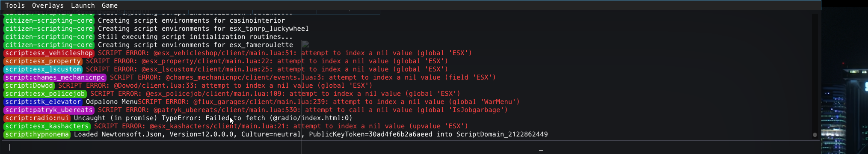Open the Launch menu

[83, 6]
